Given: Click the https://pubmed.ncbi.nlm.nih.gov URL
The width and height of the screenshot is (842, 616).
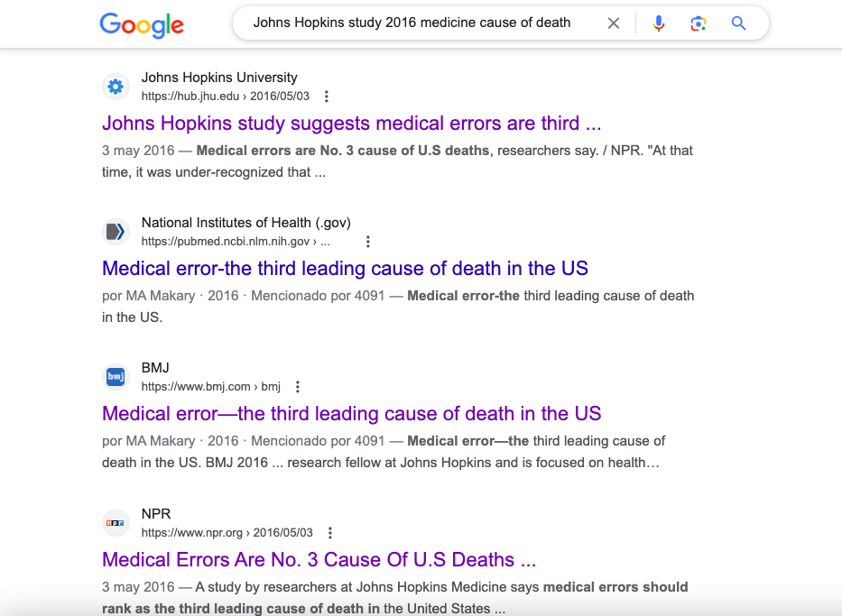Looking at the screenshot, I should (236, 242).
